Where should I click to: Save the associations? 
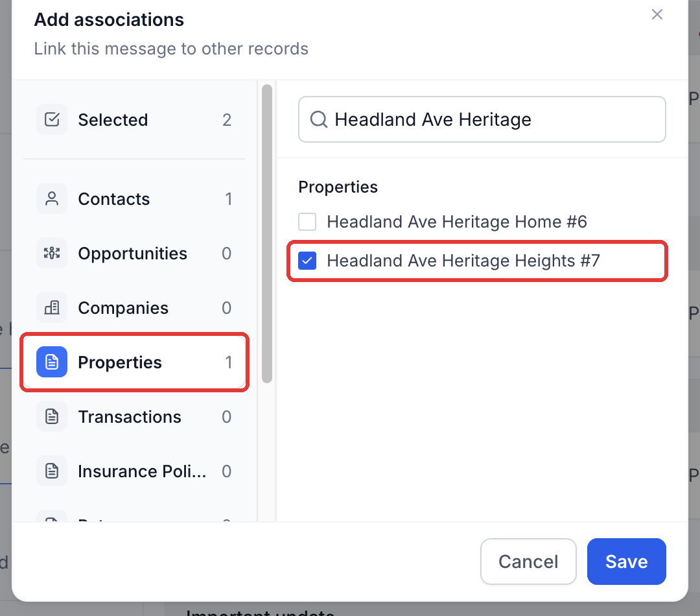(x=626, y=561)
